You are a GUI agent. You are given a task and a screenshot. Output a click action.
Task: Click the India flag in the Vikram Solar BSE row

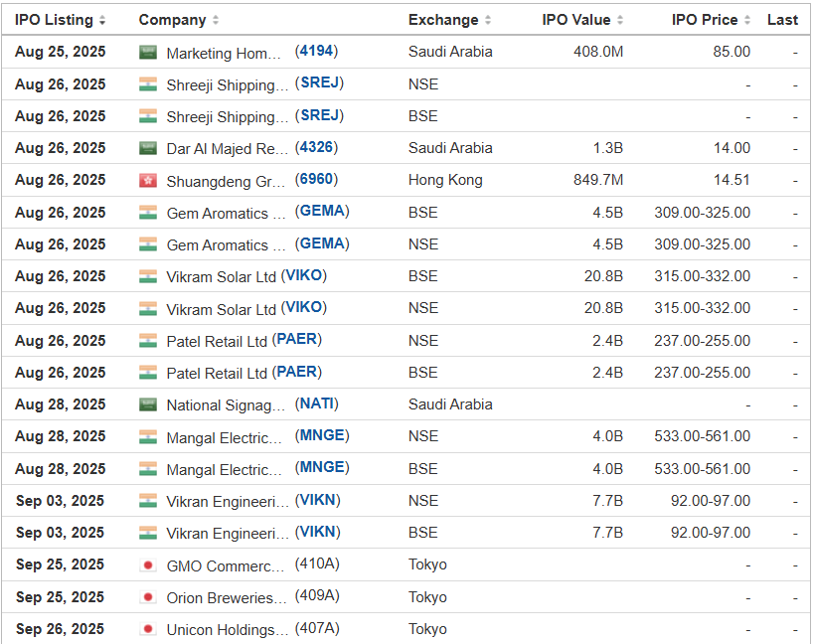[148, 276]
